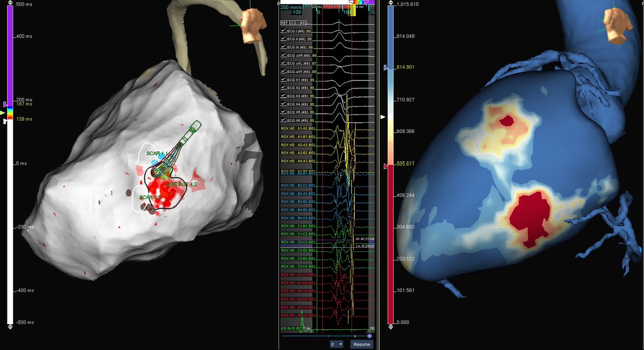Click the 1,015.610 top value of voltage scale
644x350 pixels.
pyautogui.click(x=408, y=4)
